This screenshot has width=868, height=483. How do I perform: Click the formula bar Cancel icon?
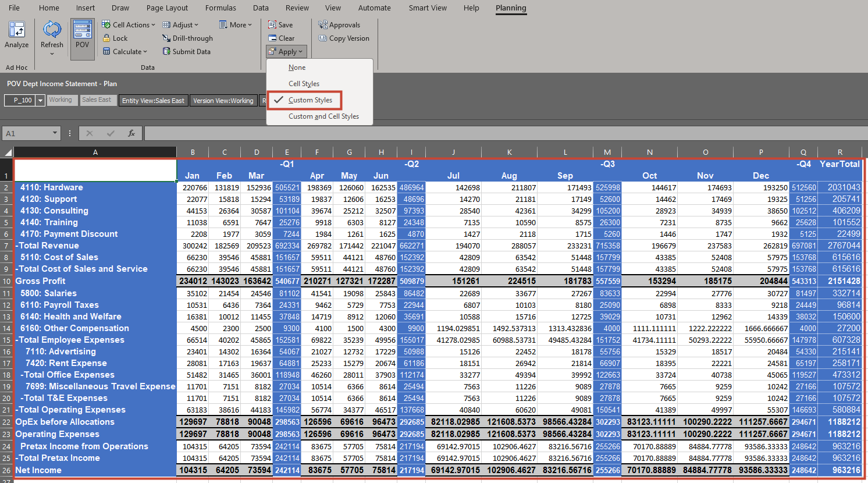(x=89, y=133)
